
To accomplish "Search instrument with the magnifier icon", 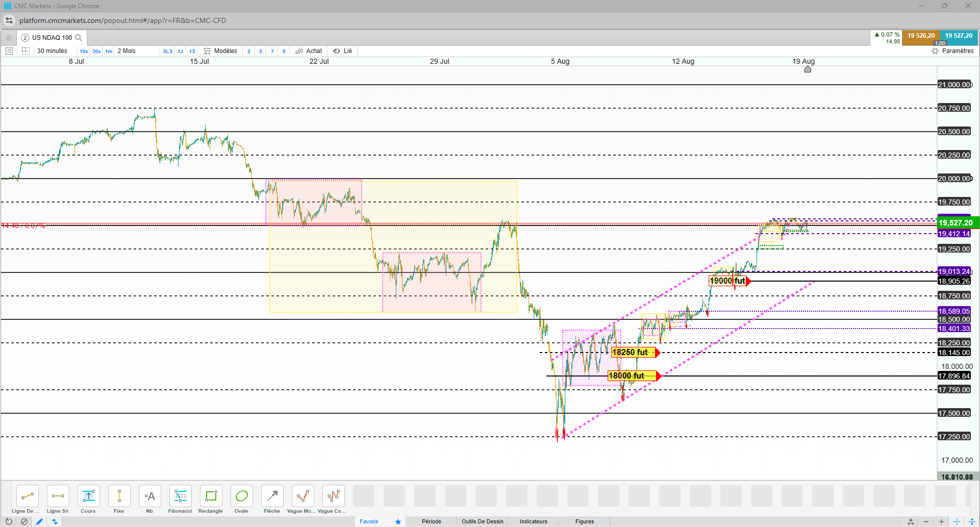I will pyautogui.click(x=79, y=38).
